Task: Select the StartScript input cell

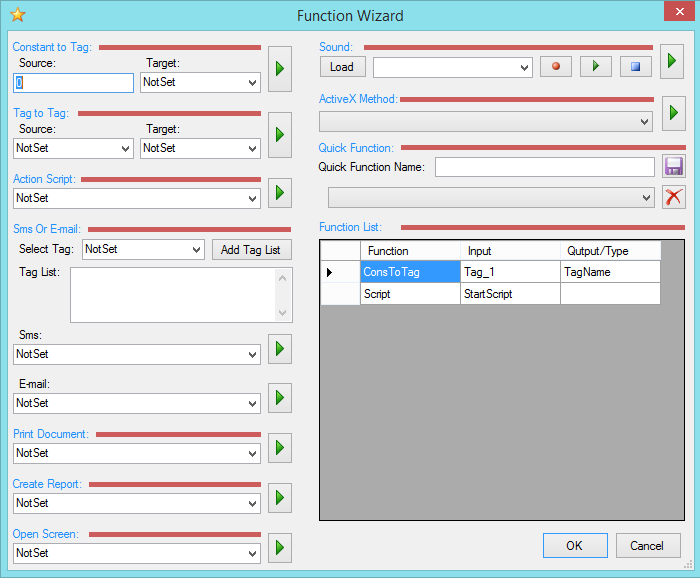Action: (x=510, y=294)
